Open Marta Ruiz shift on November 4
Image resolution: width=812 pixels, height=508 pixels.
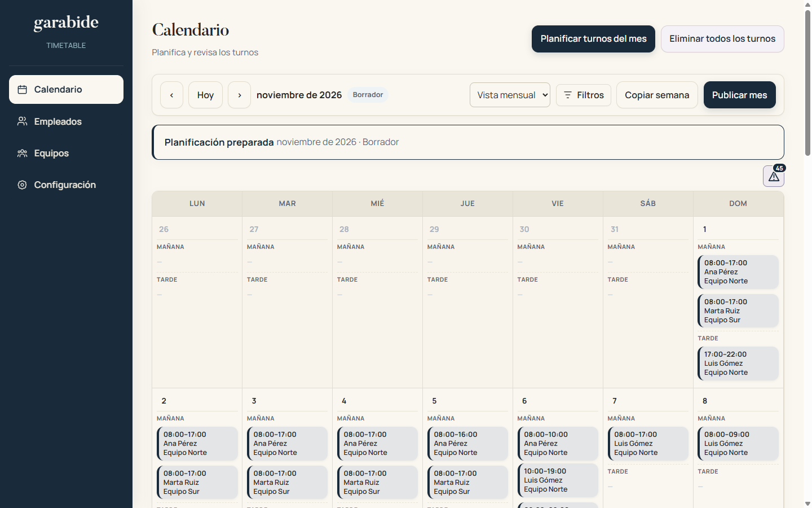[378, 483]
